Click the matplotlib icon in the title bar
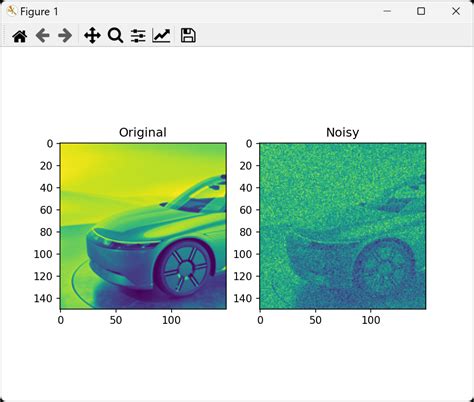Viewport: 474px width, 402px height. [12, 11]
